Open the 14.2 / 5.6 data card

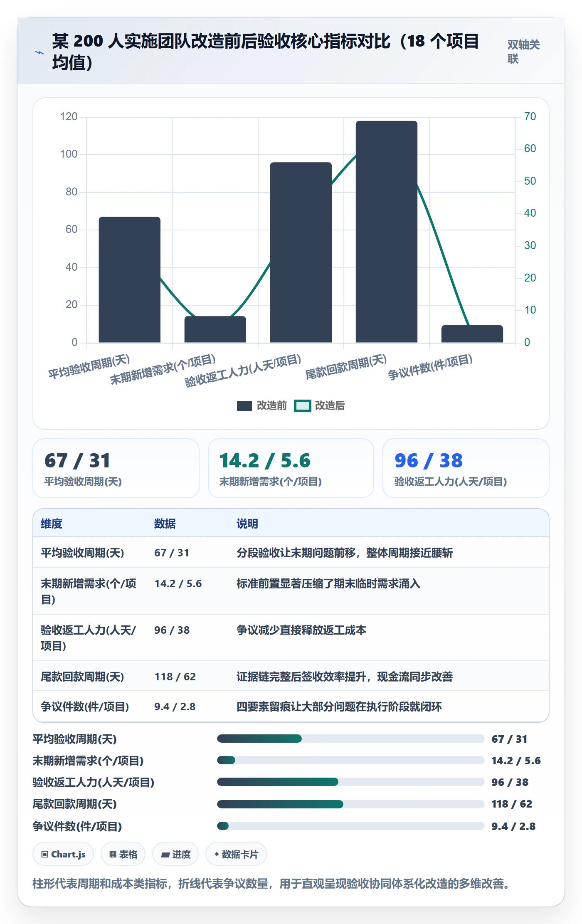pyautogui.click(x=291, y=468)
